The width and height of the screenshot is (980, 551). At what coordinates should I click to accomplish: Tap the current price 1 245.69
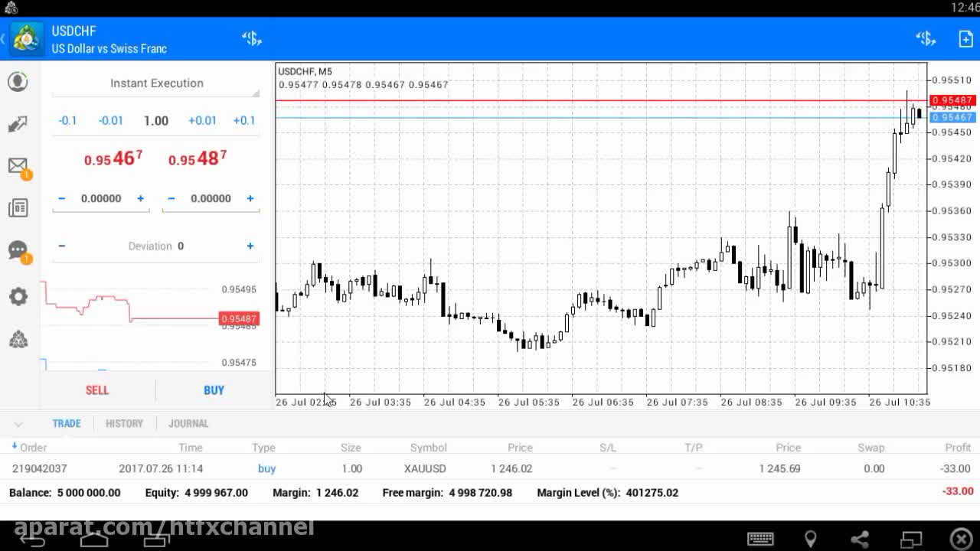tap(780, 468)
